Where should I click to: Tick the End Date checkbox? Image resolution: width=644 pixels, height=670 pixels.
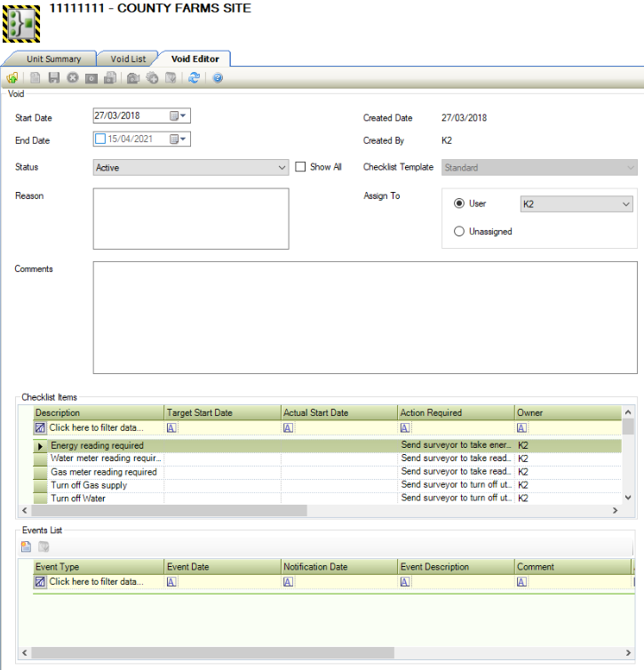(100, 139)
